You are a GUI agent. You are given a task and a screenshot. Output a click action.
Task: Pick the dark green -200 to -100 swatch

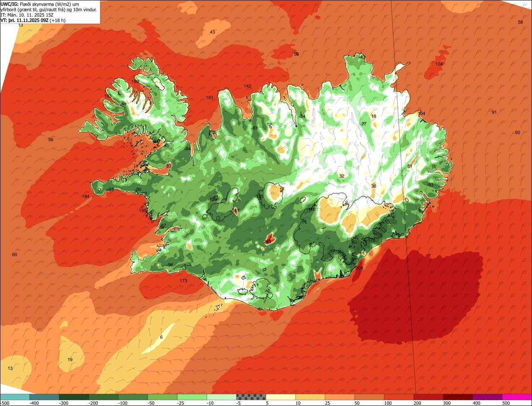[103, 397]
